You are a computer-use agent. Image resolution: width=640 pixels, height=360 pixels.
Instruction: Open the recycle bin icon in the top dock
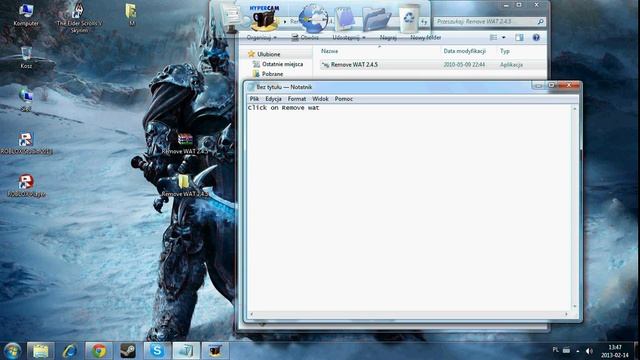409,18
